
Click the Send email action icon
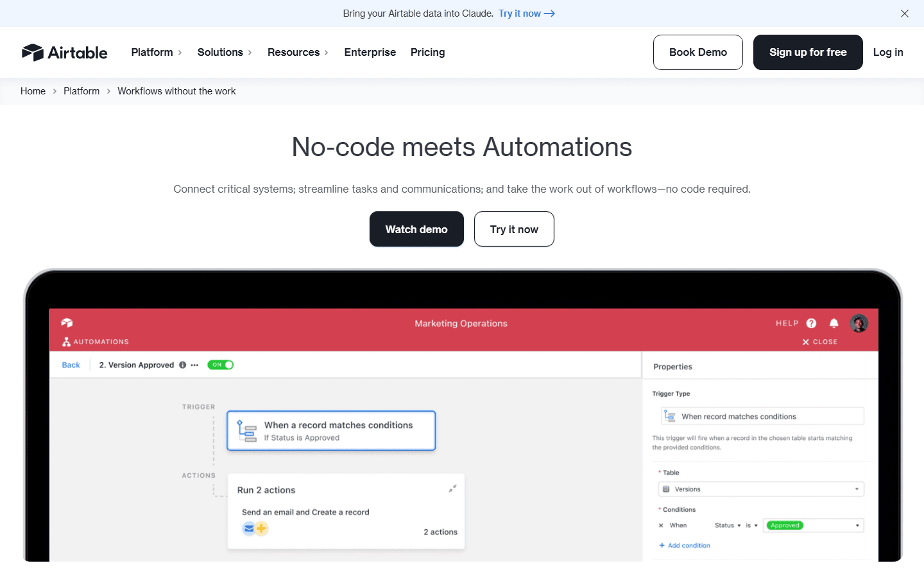[248, 529]
